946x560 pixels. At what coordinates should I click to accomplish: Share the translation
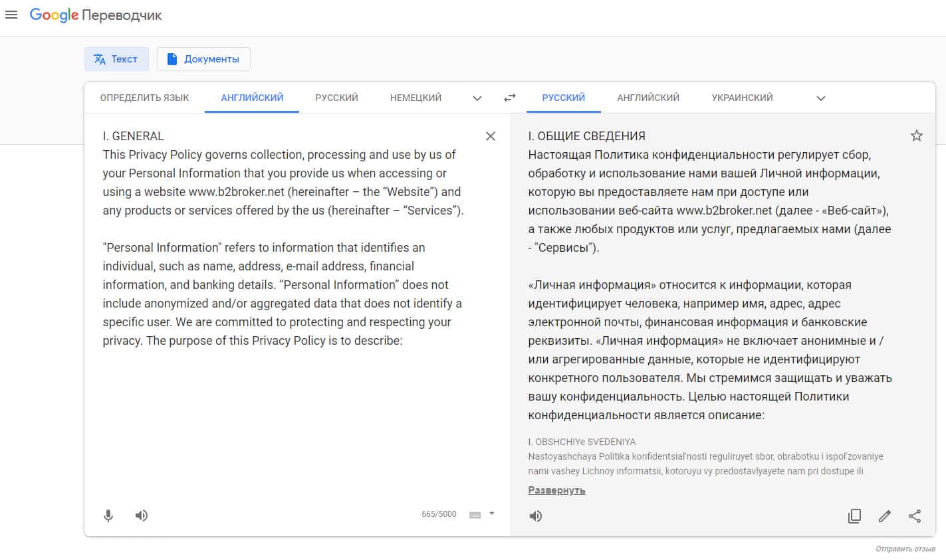915,516
